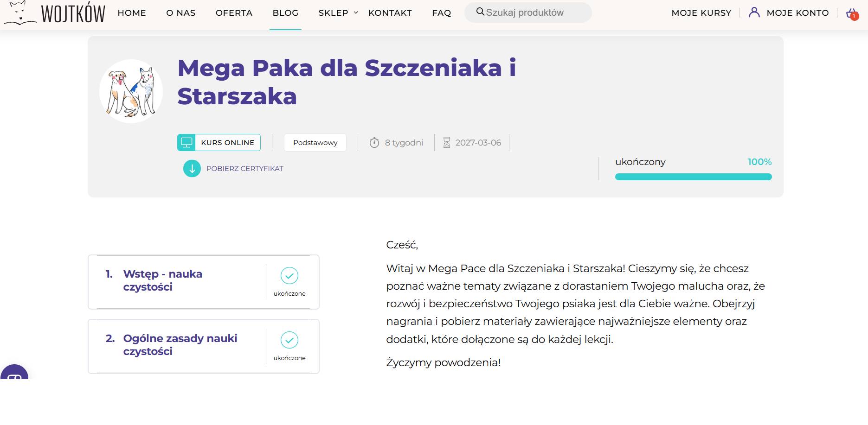
Task: Go to the Oferta menu item
Action: pos(234,13)
